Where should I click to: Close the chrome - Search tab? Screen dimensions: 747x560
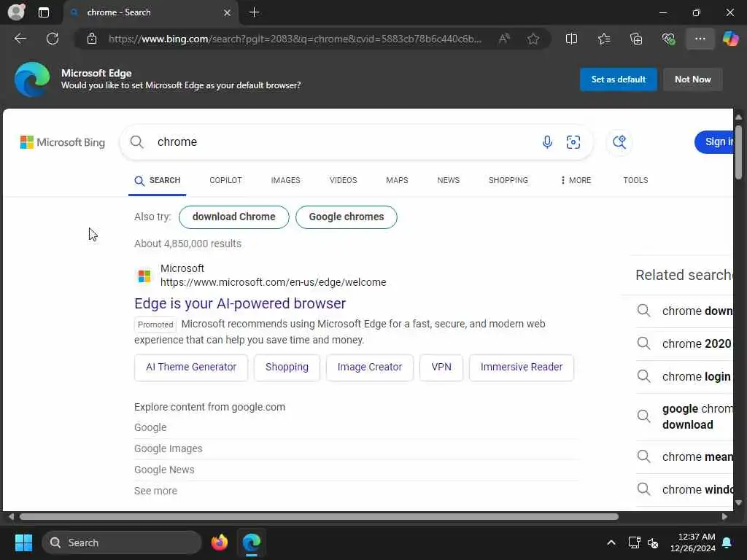228,12
